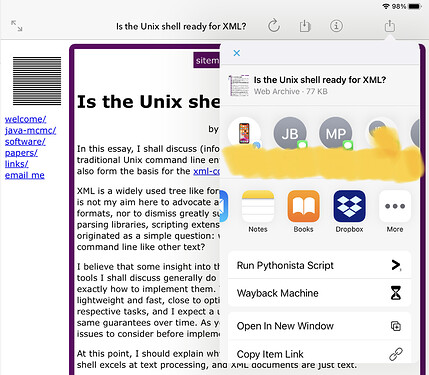The image size is (429, 375).
Task: Follow the welcome/ link
Action: 25,119
